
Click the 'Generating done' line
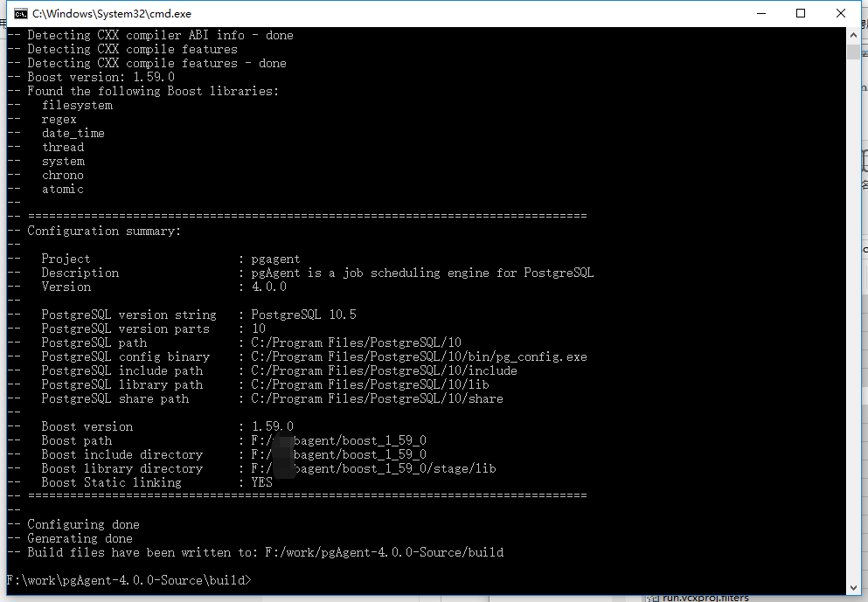80,538
